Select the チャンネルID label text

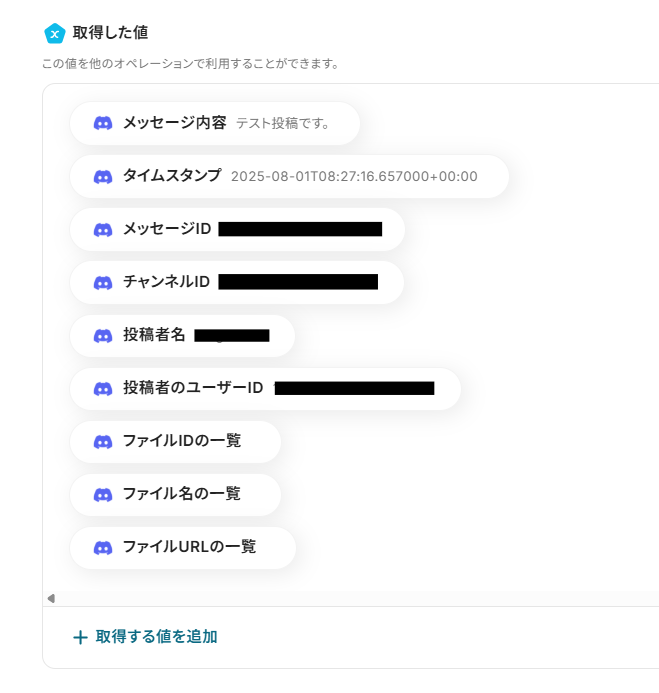click(166, 282)
